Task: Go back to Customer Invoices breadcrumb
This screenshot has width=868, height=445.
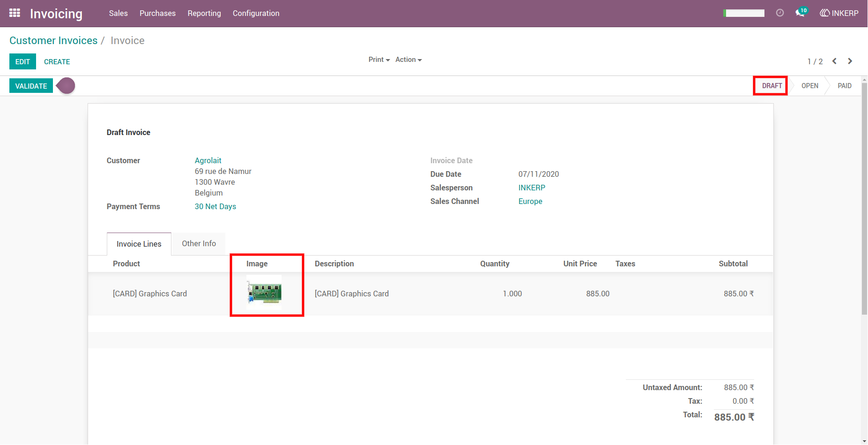Action: click(53, 40)
